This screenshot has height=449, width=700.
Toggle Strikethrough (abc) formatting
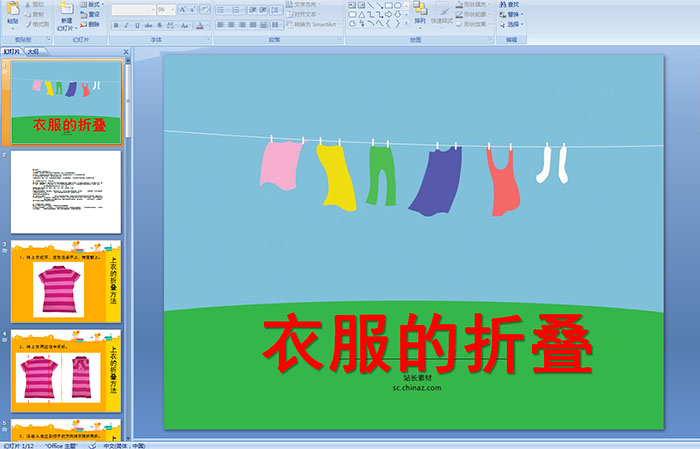click(x=148, y=25)
